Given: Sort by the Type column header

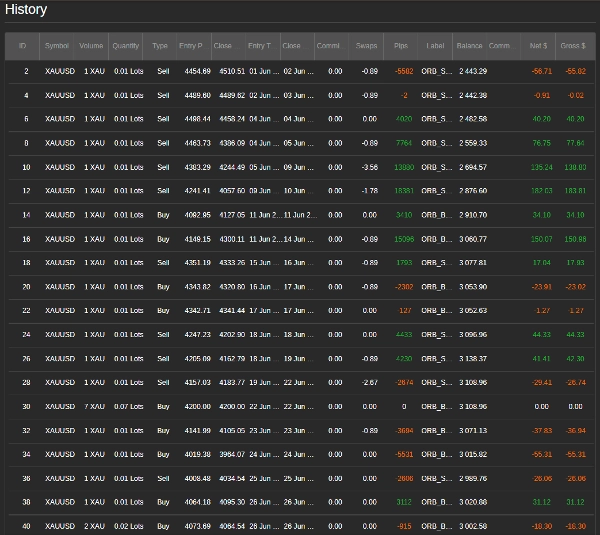Looking at the screenshot, I should point(160,46).
